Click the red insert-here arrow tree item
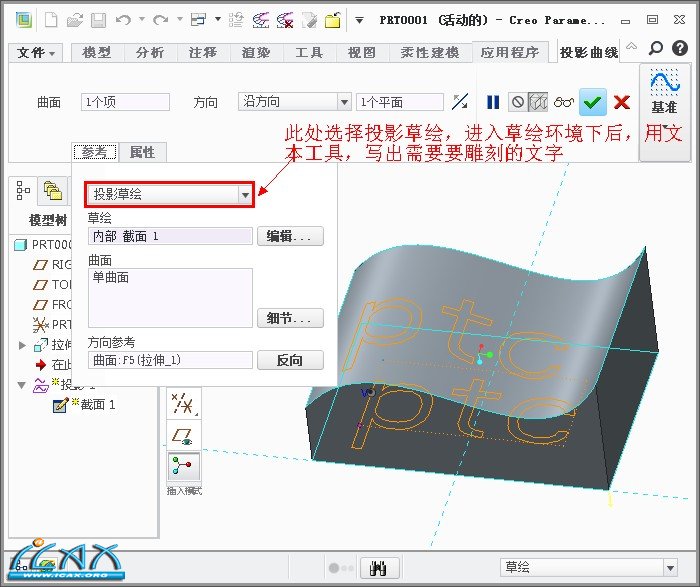The image size is (700, 587). tap(41, 365)
